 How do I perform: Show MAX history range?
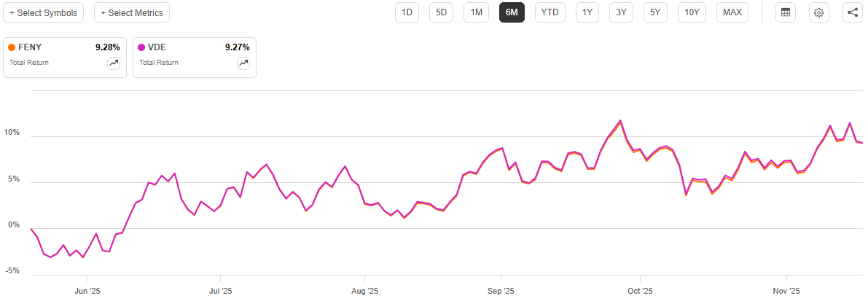(x=732, y=12)
